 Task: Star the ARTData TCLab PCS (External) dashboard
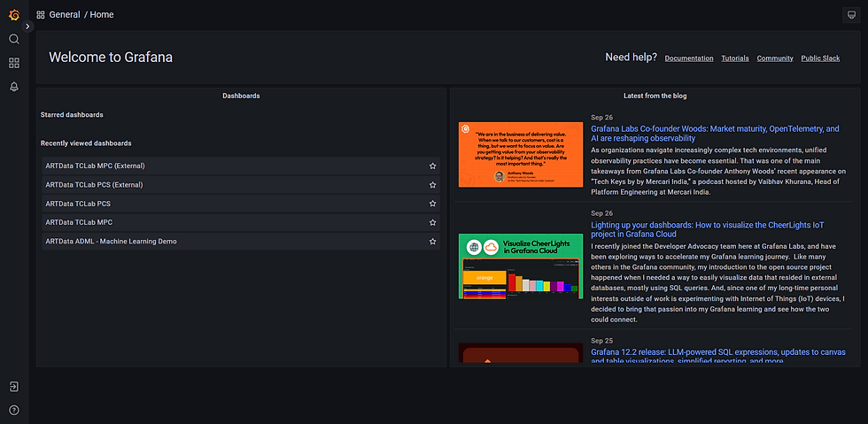433,184
